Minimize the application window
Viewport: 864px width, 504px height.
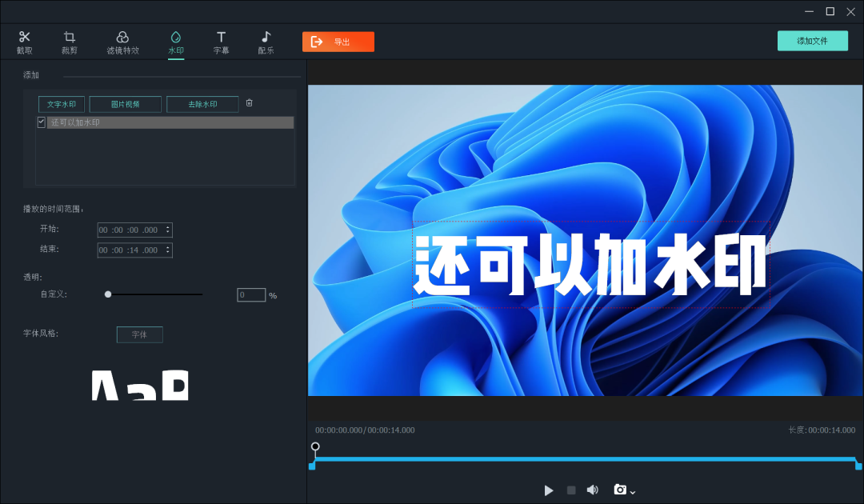[809, 11]
